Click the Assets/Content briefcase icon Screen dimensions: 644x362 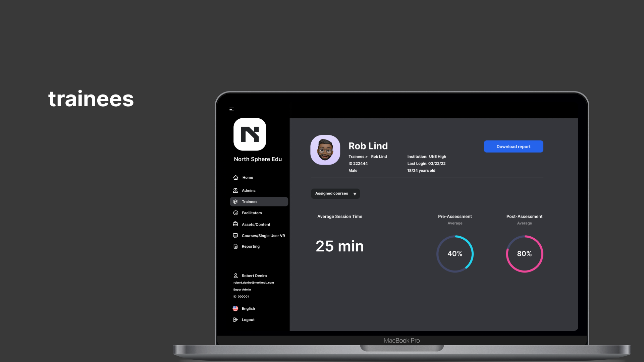coord(235,224)
